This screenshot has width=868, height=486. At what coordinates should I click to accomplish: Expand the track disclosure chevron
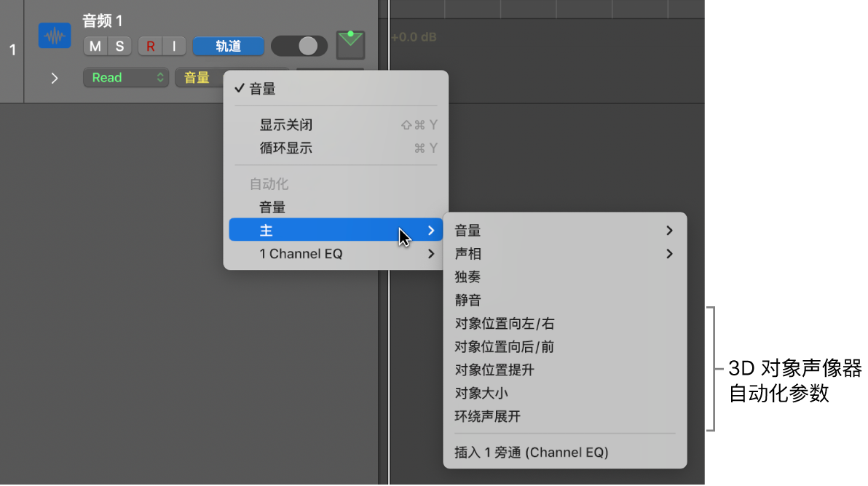(55, 78)
